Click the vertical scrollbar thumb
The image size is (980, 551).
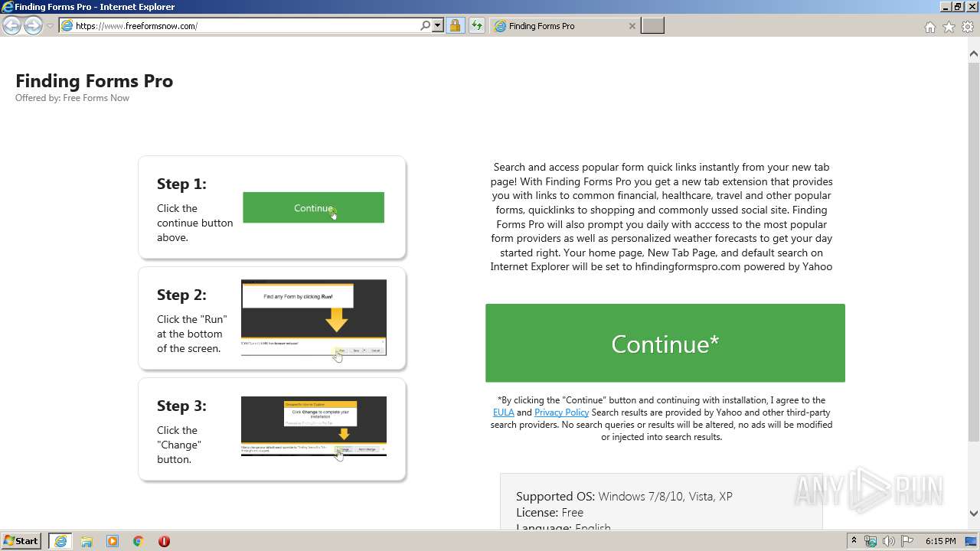(974, 252)
